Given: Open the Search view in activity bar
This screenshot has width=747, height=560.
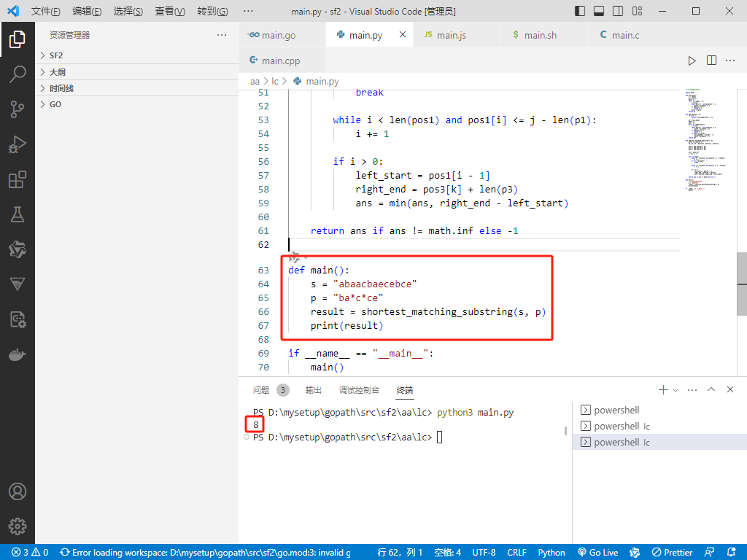Looking at the screenshot, I should [18, 74].
